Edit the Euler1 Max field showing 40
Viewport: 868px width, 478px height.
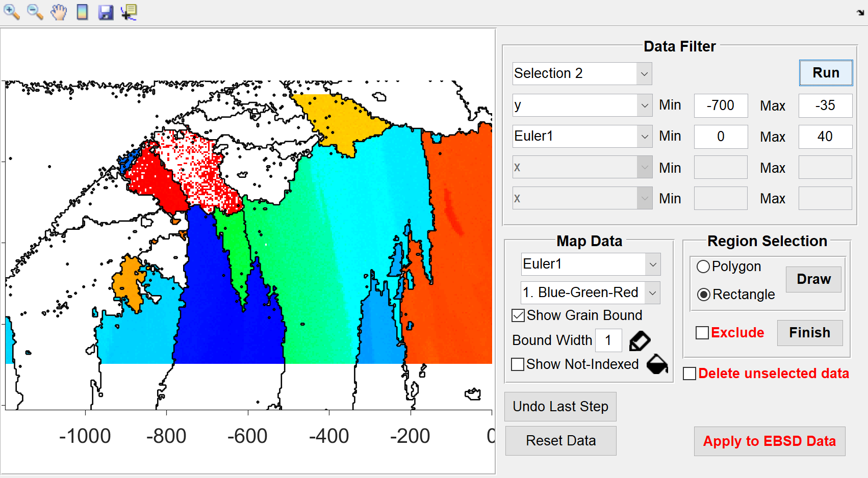(825, 137)
